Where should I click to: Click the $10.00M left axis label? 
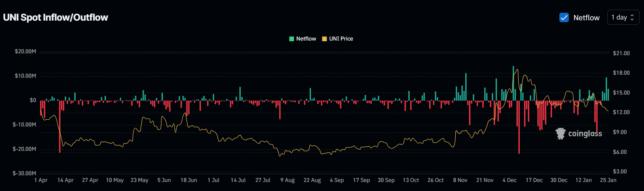pos(25,76)
